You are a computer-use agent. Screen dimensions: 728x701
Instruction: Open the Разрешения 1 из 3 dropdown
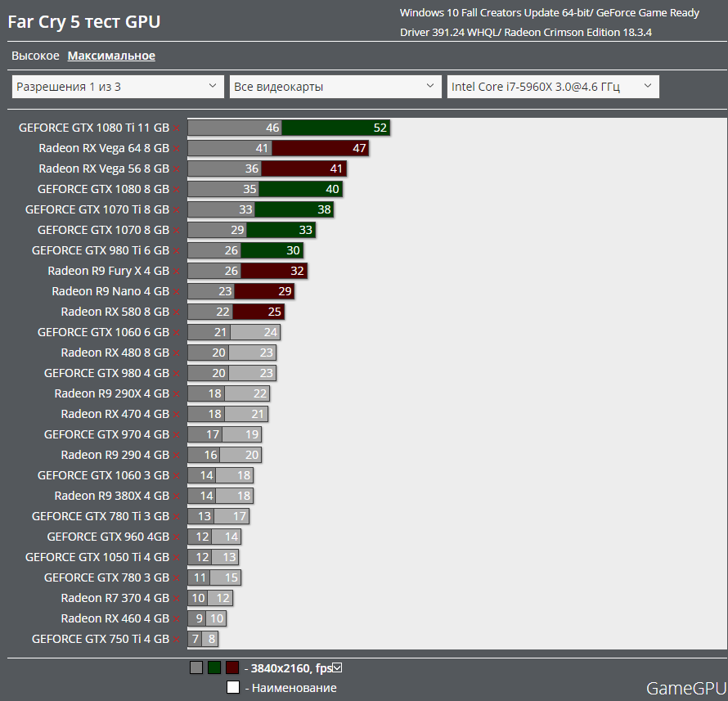(118, 87)
